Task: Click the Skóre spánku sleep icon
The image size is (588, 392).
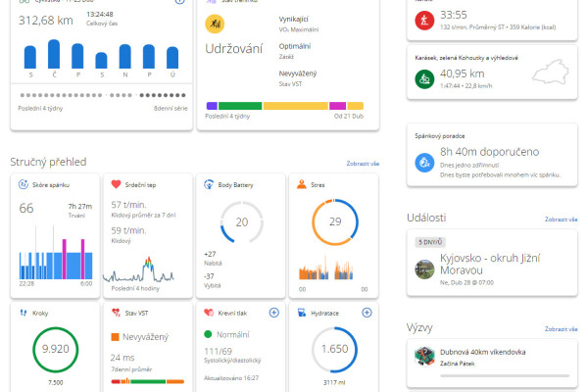Action: click(x=24, y=184)
